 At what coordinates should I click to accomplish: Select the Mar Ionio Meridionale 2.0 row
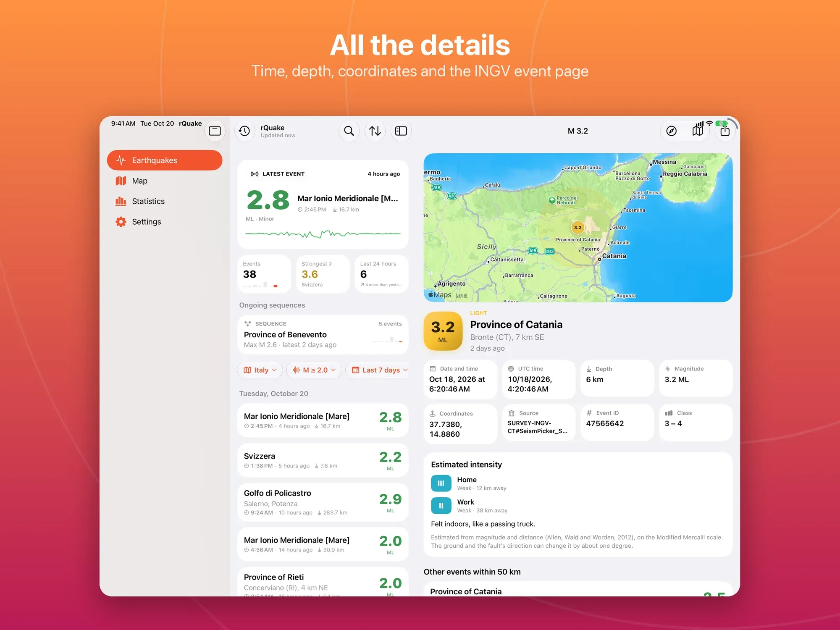(323, 544)
